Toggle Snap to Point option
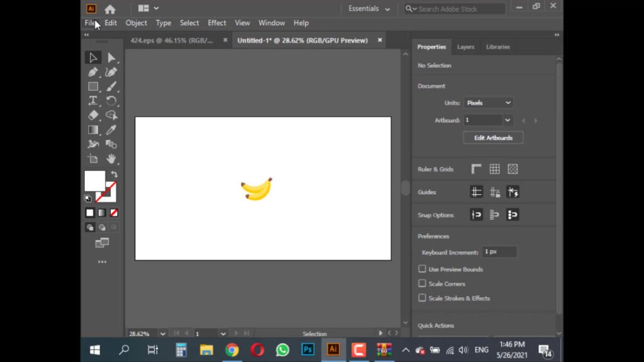 coord(477,215)
